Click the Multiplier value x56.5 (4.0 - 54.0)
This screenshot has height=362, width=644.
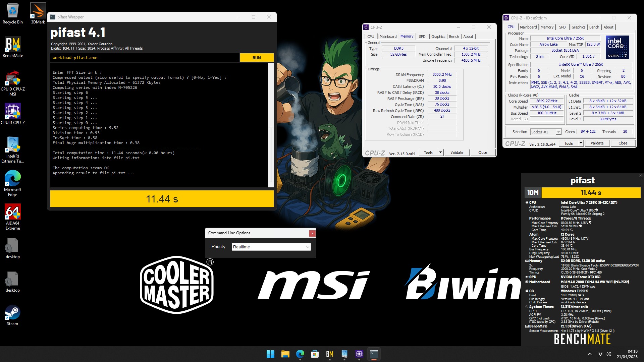coord(547,107)
